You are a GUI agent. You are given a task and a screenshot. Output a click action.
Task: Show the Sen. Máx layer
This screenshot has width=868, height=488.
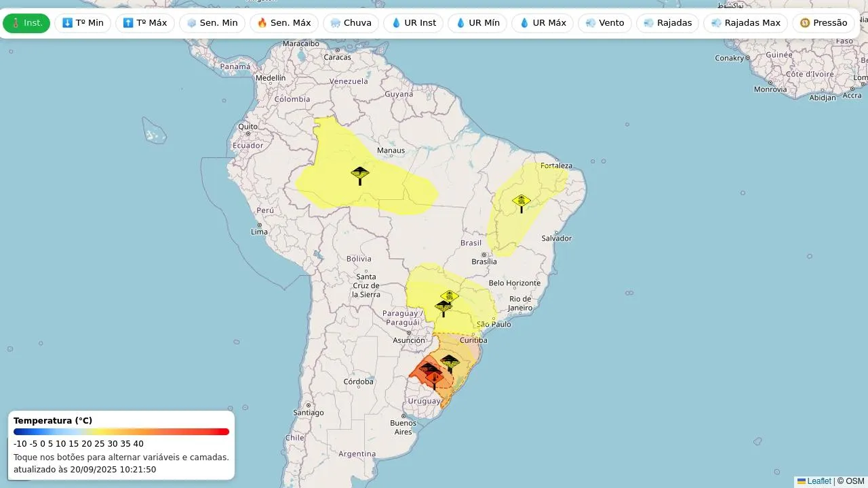(284, 23)
